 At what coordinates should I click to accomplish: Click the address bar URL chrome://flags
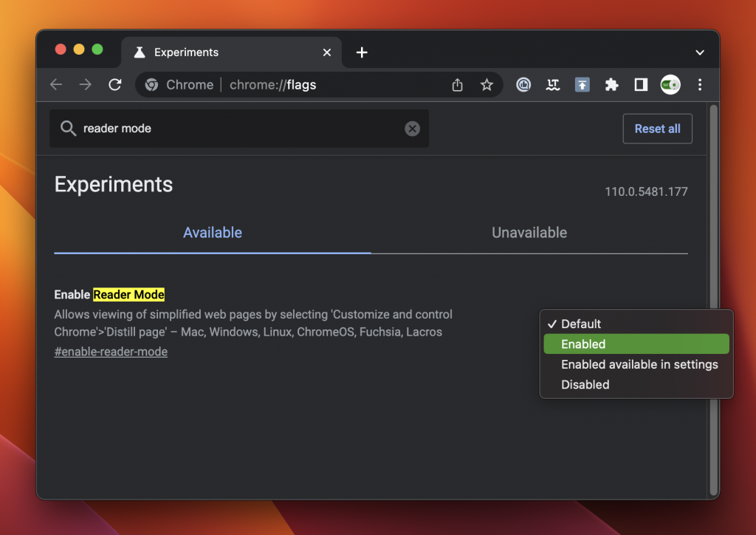273,85
